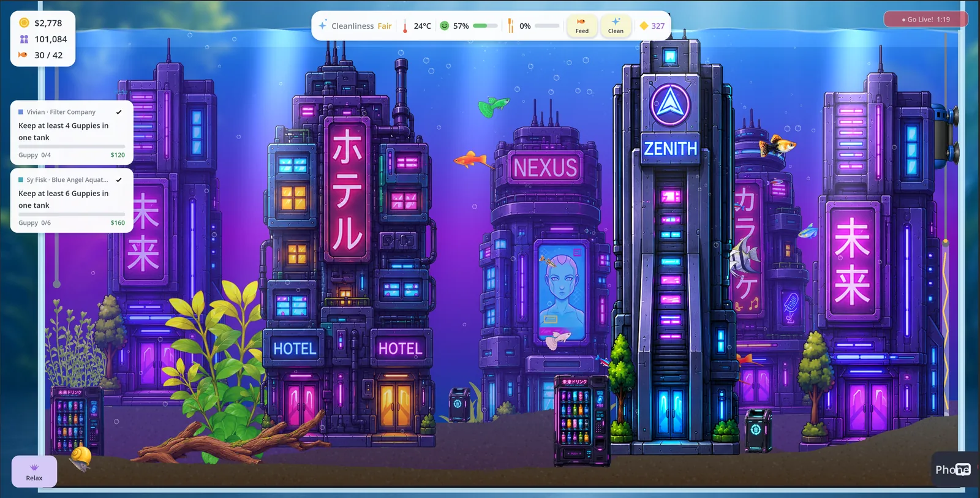Click the left vending machine decoration
This screenshot has height=498, width=980.
[x=77, y=421]
